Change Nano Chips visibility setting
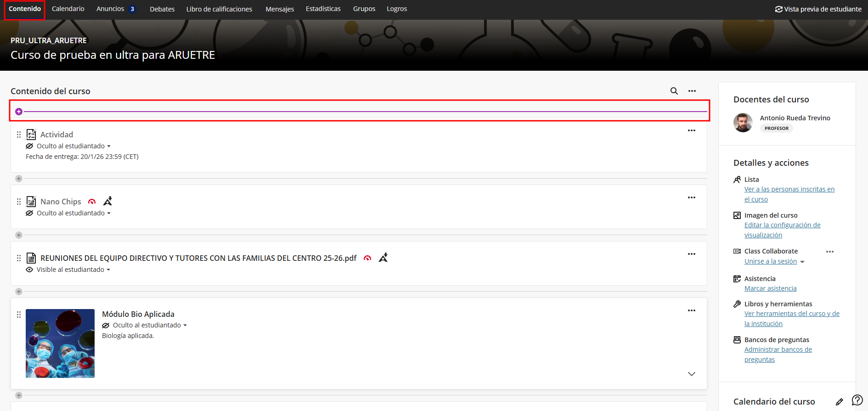Screen dimensions: 868x411 (x=73, y=213)
